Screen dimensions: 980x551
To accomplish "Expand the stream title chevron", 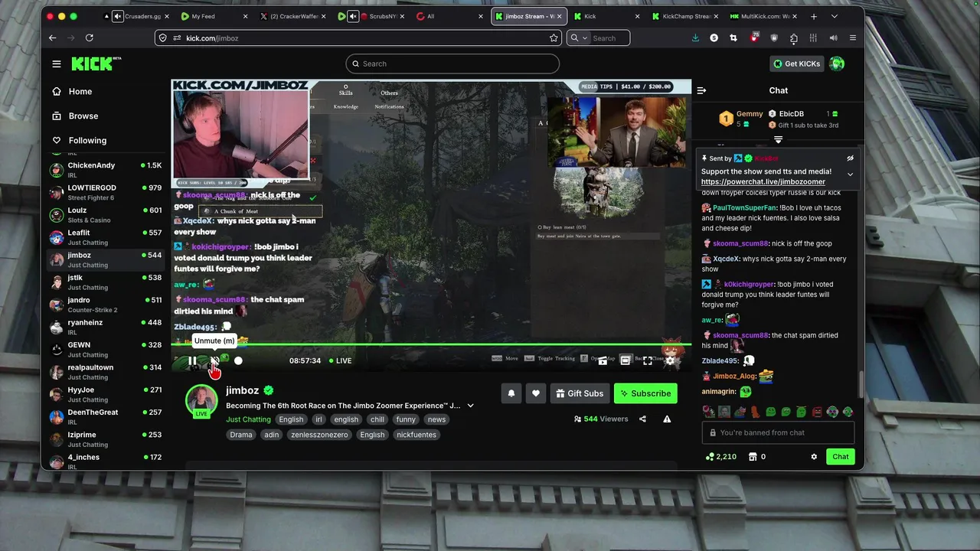I will (470, 406).
